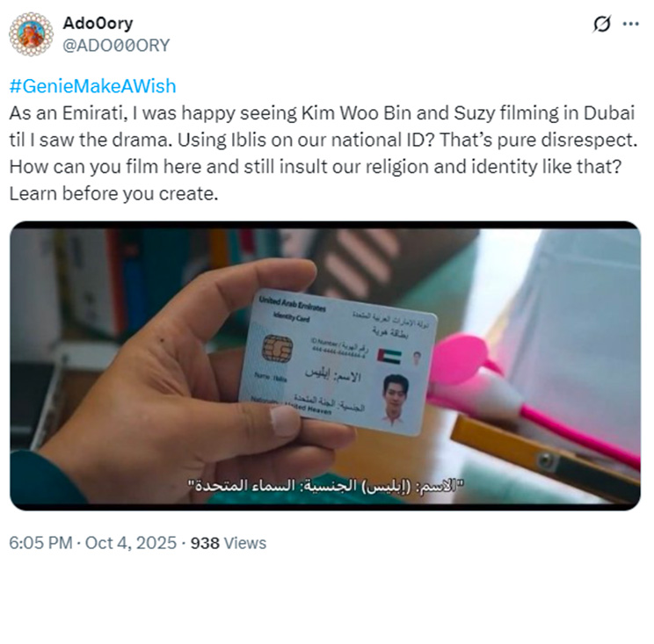The image size is (654, 644).
Task: Click the Grok slashed-circle icon
Action: pos(602,25)
